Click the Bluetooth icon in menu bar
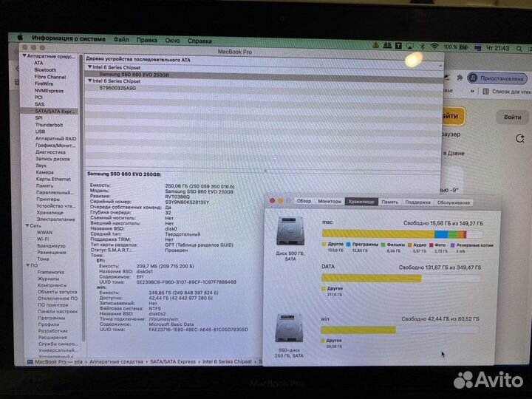 click(423, 46)
